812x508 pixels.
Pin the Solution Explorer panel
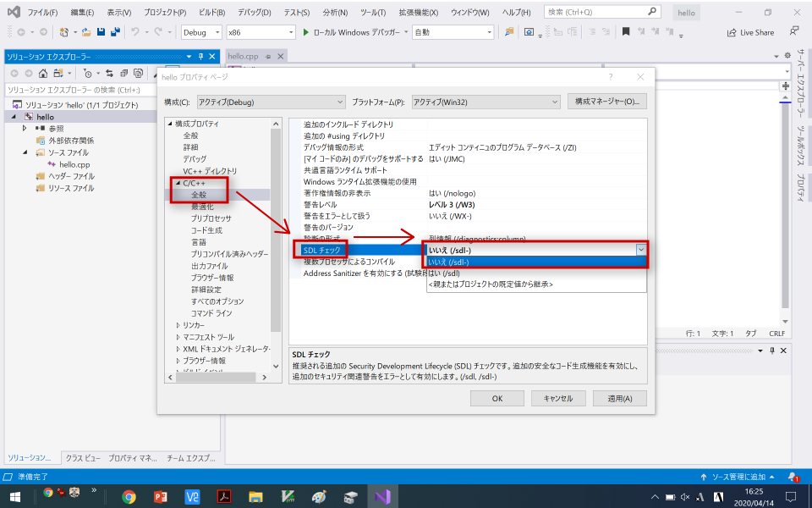(200, 57)
